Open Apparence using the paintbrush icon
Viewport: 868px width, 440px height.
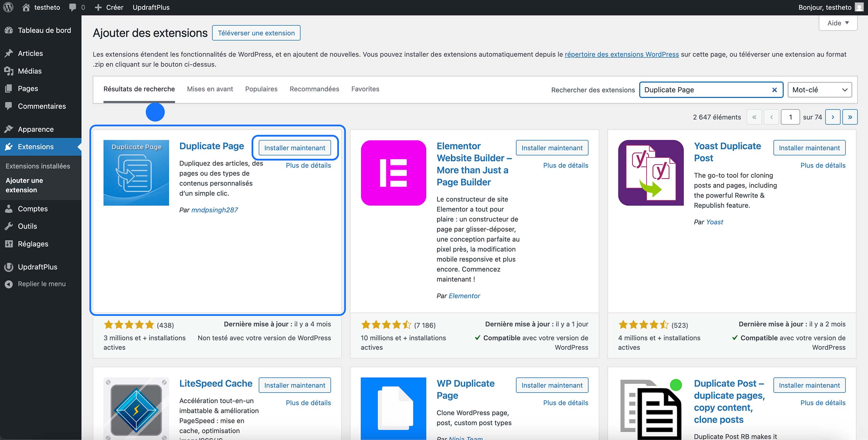point(9,129)
